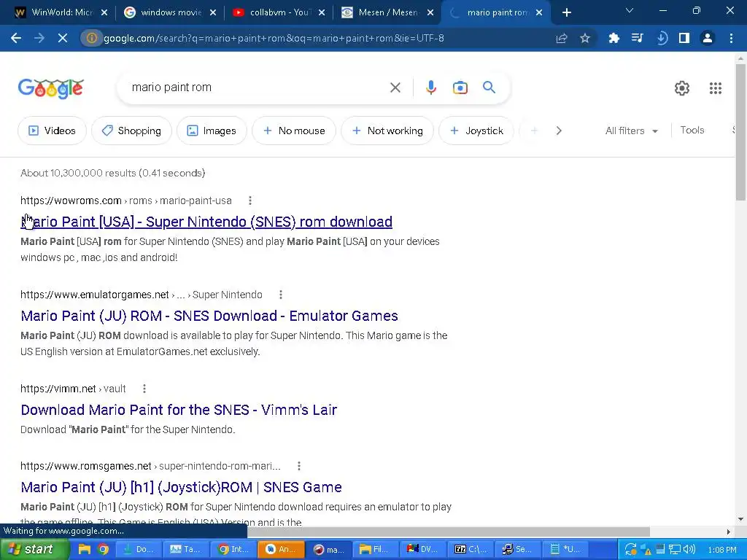The width and height of the screenshot is (747, 560).
Task: Open Vimm's Lair Mario Paint link
Action: click(179, 410)
